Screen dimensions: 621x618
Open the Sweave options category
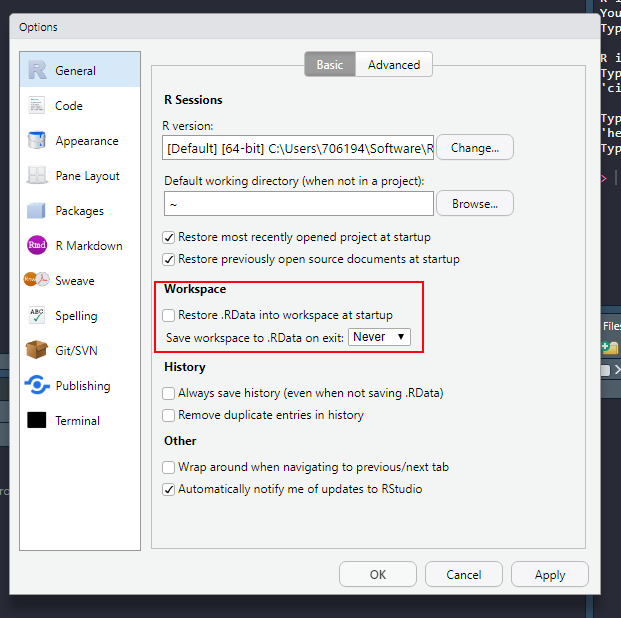[80, 280]
